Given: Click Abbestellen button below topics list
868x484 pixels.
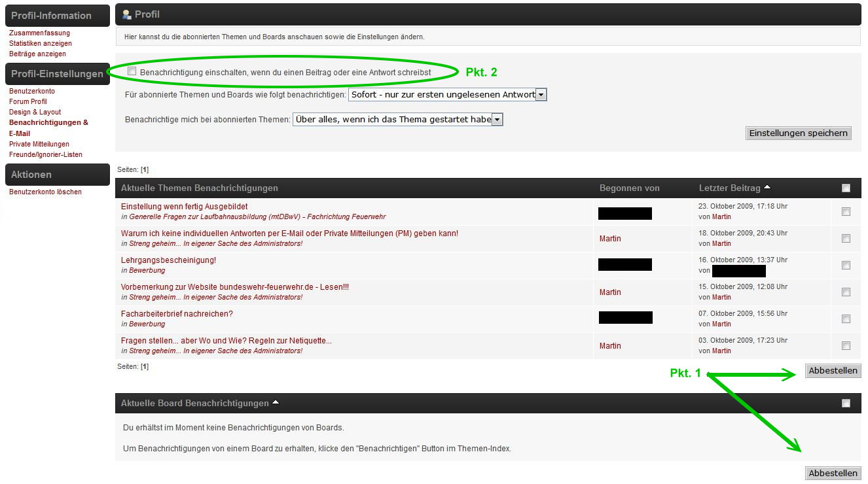Looking at the screenshot, I should click(x=833, y=371).
